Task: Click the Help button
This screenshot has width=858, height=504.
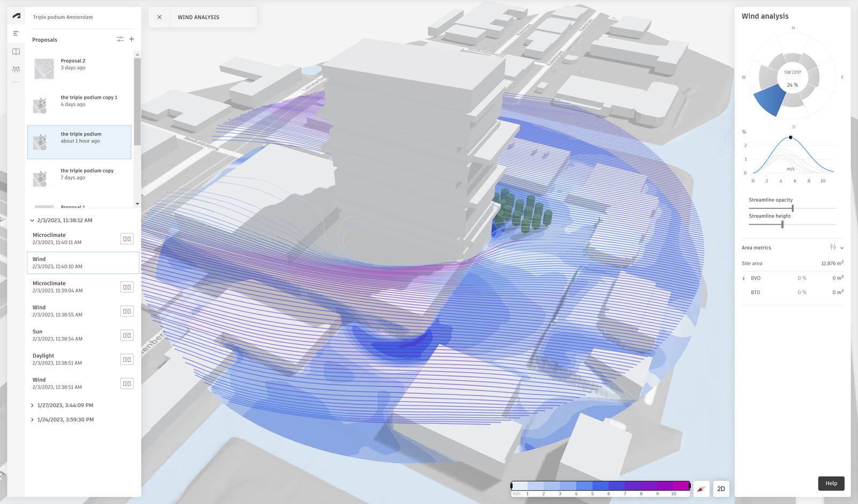Action: [x=831, y=483]
